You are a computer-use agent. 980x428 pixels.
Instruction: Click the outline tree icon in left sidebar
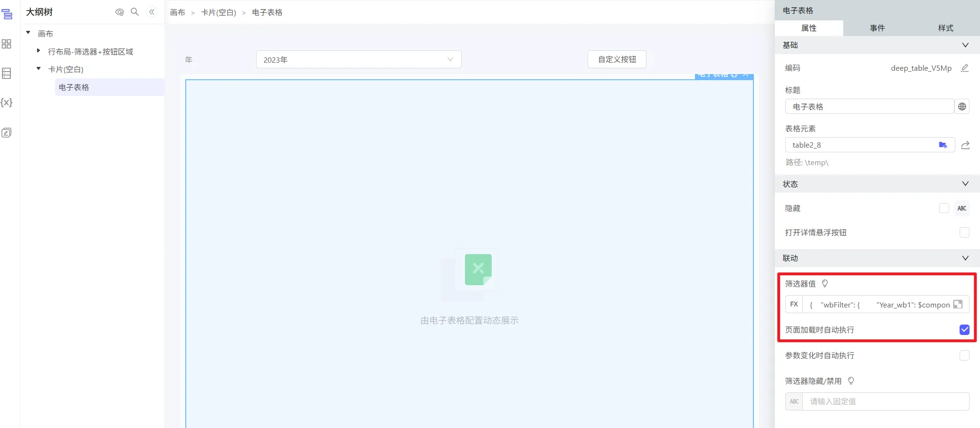(x=7, y=15)
